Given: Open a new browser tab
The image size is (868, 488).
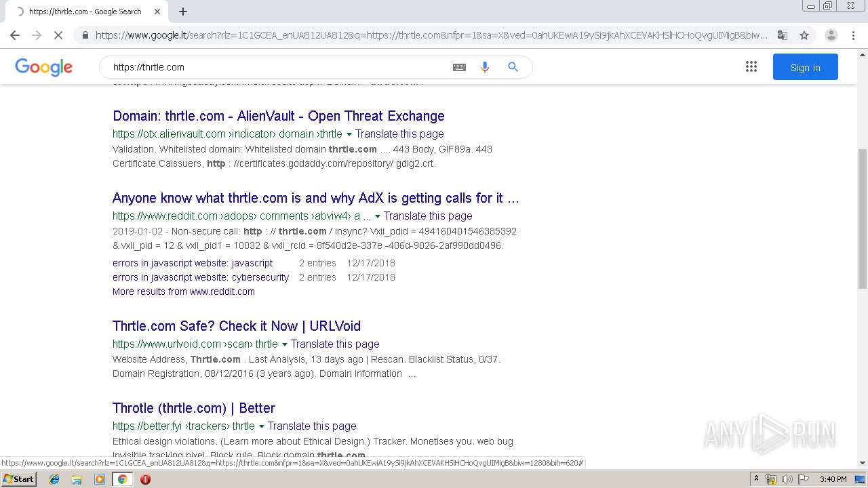Looking at the screenshot, I should pos(183,12).
